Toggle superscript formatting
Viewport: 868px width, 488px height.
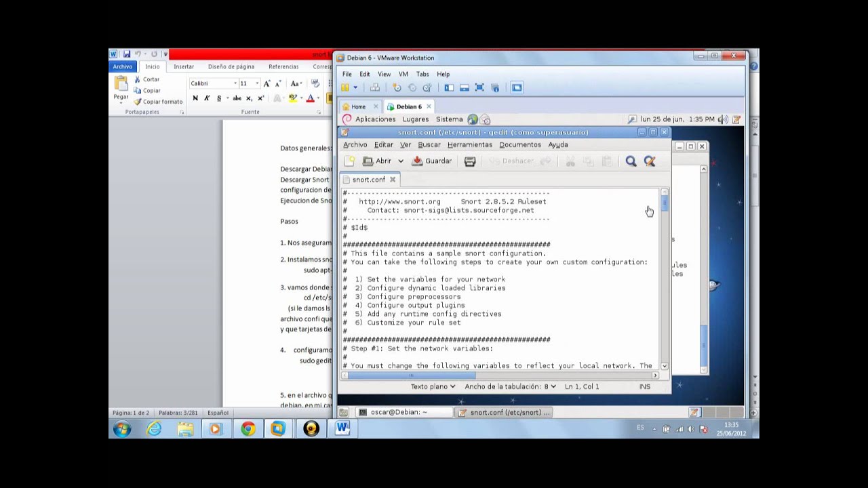click(x=260, y=98)
